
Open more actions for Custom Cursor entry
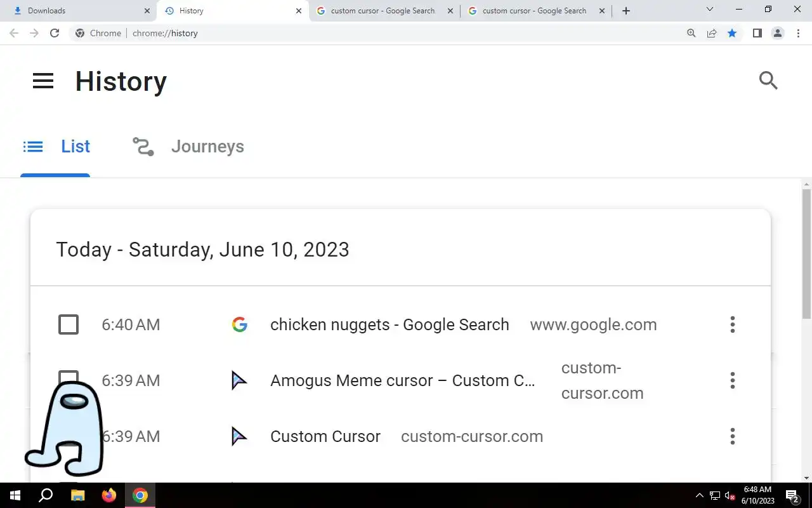click(733, 436)
